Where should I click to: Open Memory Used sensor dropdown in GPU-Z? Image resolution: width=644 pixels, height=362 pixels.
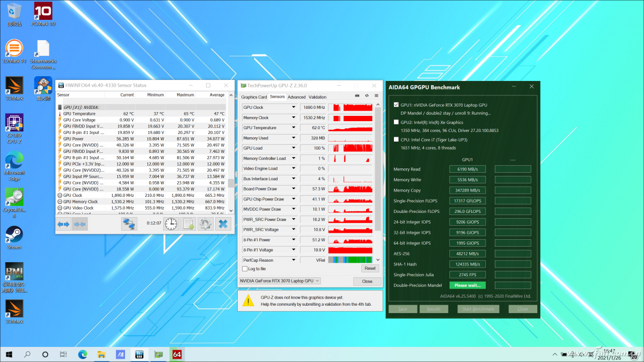coord(294,138)
